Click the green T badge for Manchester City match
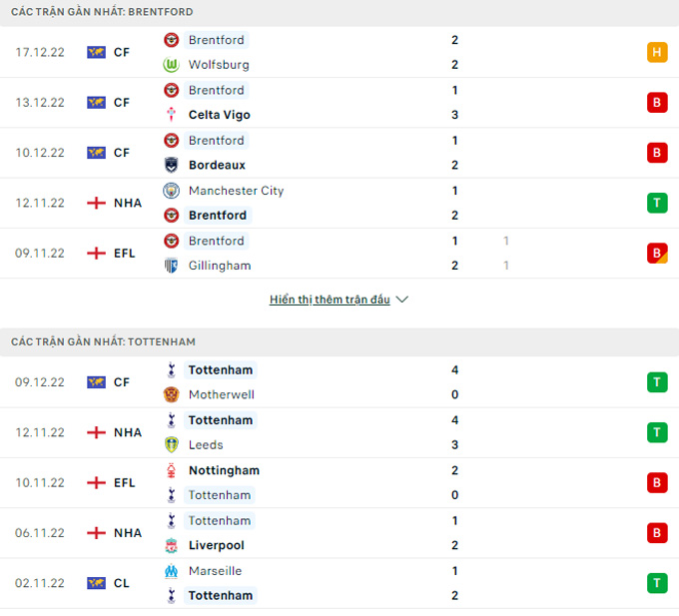Image resolution: width=679 pixels, height=616 pixels. click(657, 203)
